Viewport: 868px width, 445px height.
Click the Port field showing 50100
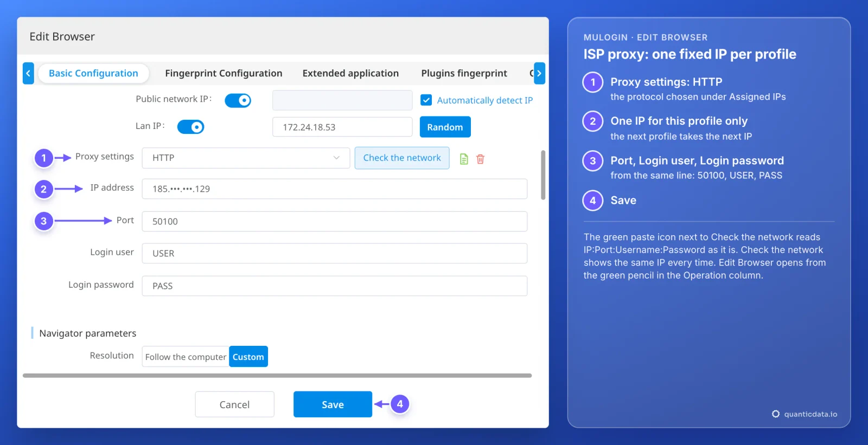click(x=335, y=221)
